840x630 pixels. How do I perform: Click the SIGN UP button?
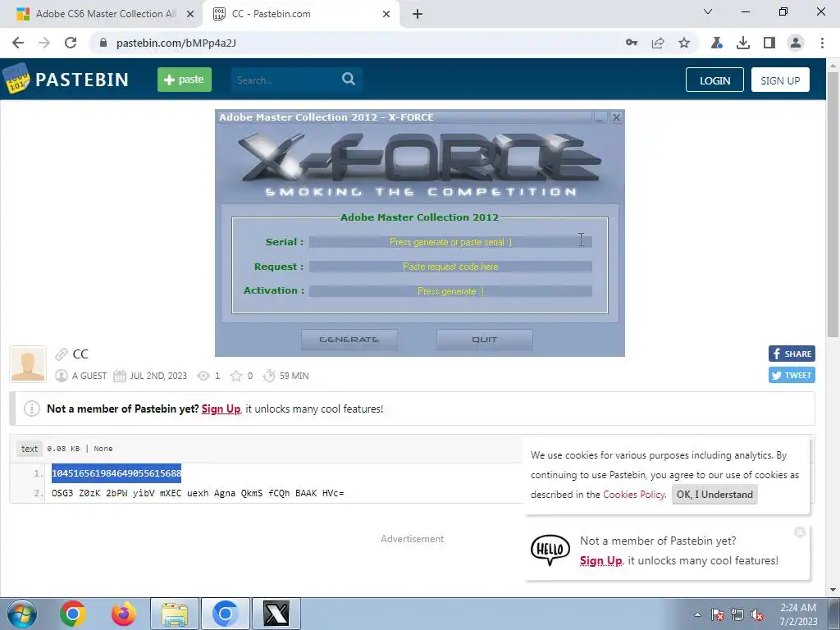[x=780, y=80]
